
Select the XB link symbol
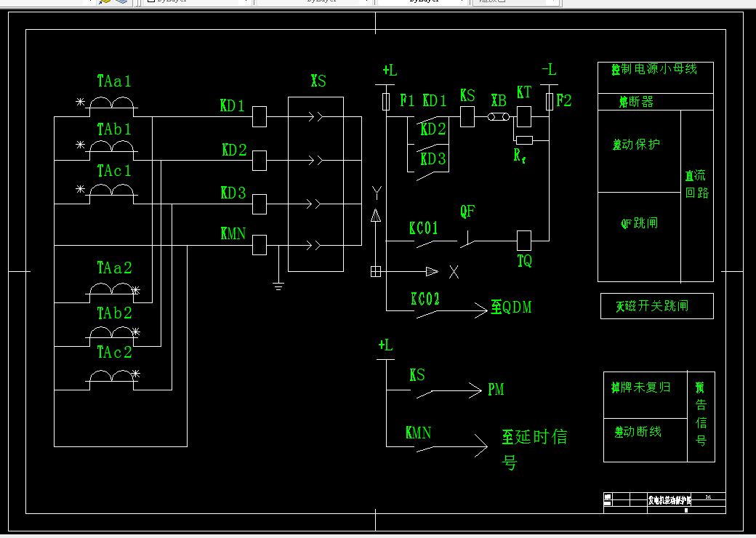coord(499,116)
